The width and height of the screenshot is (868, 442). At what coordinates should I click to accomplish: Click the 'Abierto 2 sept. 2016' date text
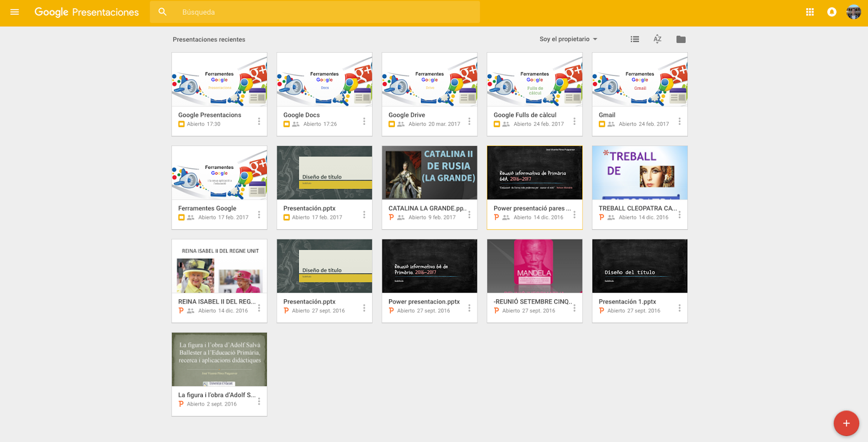click(x=212, y=405)
